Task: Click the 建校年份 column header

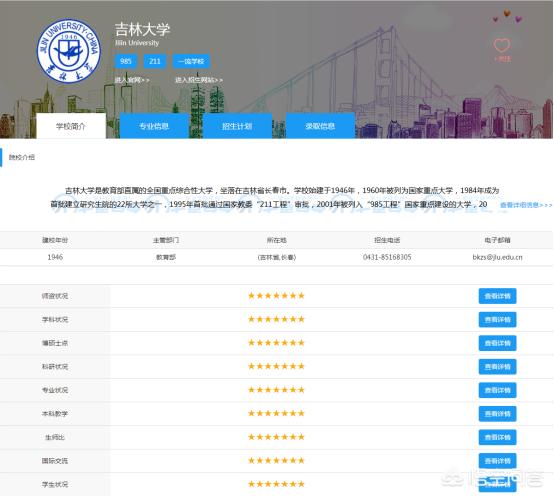Action: point(55,240)
